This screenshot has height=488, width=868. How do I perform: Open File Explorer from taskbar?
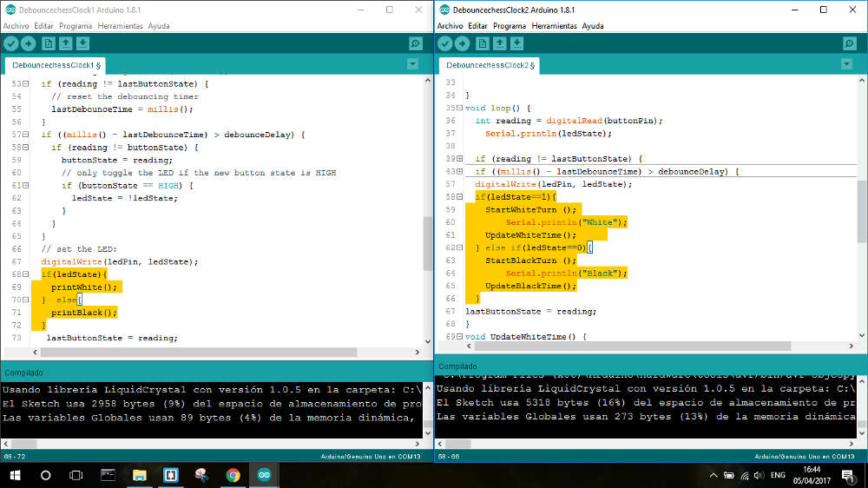click(139, 475)
